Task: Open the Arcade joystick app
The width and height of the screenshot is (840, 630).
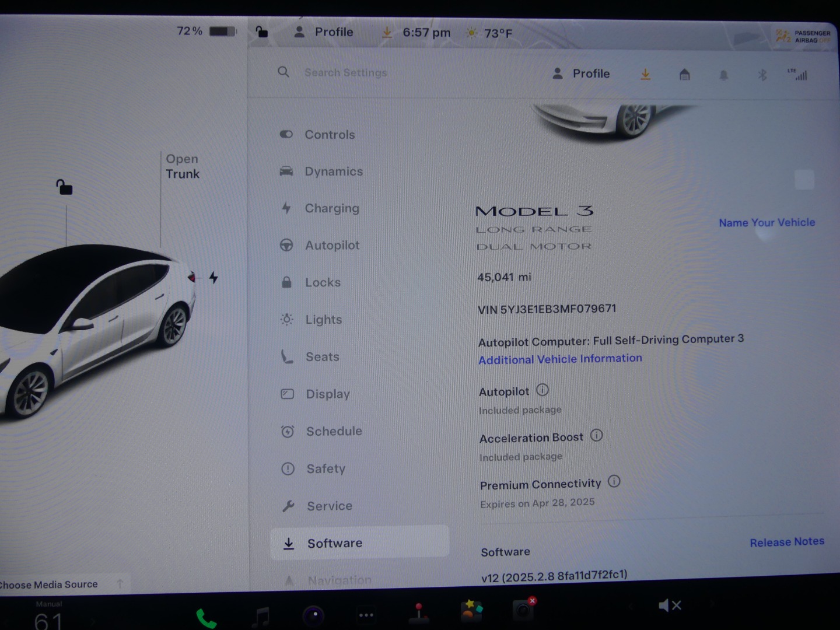Action: click(x=418, y=613)
